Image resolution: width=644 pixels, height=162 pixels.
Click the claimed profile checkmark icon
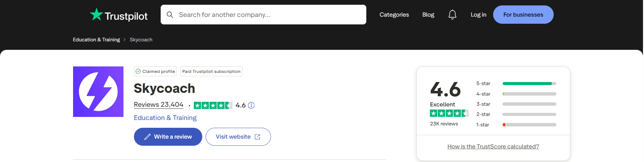click(138, 71)
